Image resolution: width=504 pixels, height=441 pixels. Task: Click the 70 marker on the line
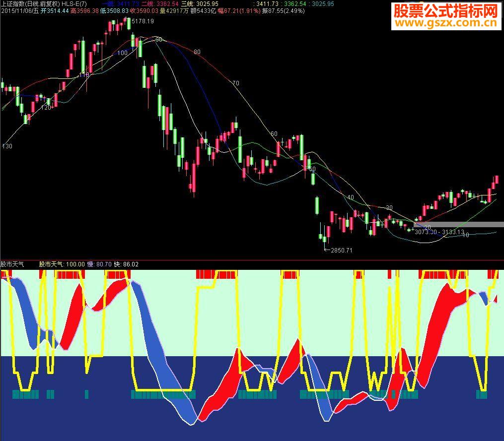235,83
